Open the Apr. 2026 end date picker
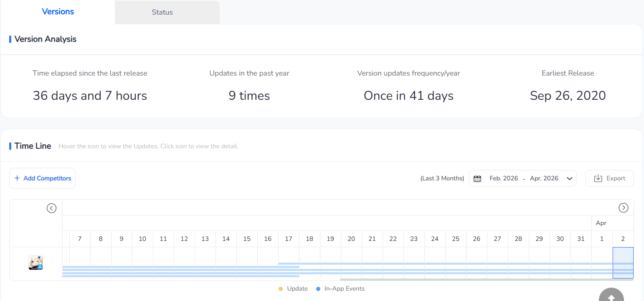Viewport: 644px width, 301px height. pyautogui.click(x=544, y=179)
